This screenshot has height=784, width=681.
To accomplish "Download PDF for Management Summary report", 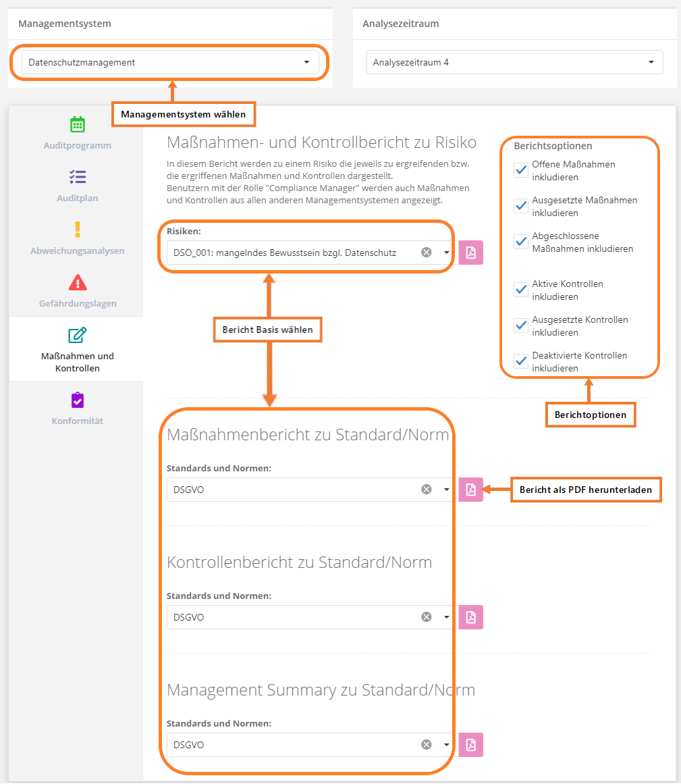I will [470, 745].
